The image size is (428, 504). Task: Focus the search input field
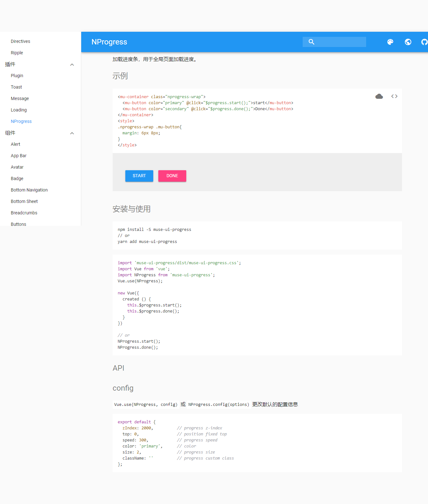tap(334, 42)
